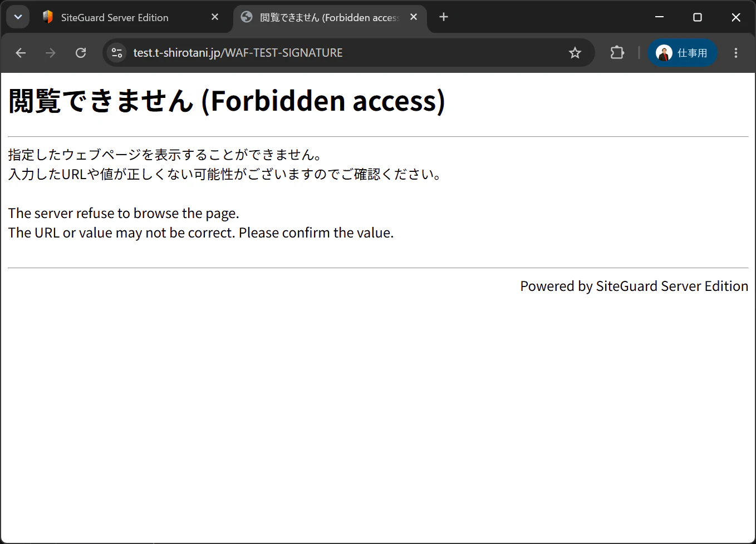Open the tab search dropdown arrow
The height and width of the screenshot is (544, 756).
[x=18, y=17]
